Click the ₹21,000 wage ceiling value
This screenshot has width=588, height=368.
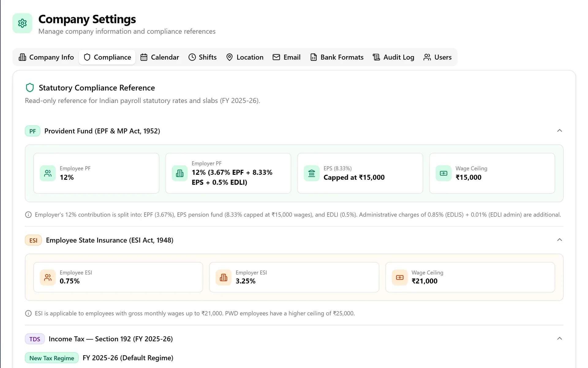pos(424,281)
